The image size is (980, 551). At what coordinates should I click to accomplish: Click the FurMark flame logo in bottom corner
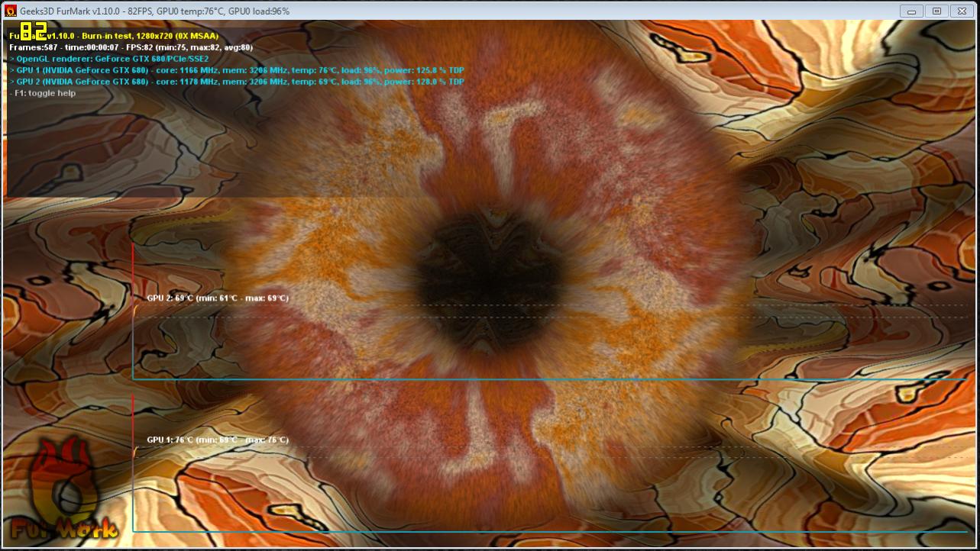point(63,488)
